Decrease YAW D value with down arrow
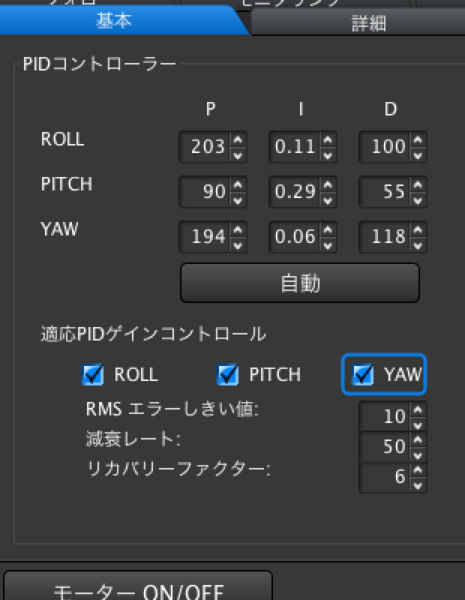The height and width of the screenshot is (600, 465). click(x=418, y=245)
